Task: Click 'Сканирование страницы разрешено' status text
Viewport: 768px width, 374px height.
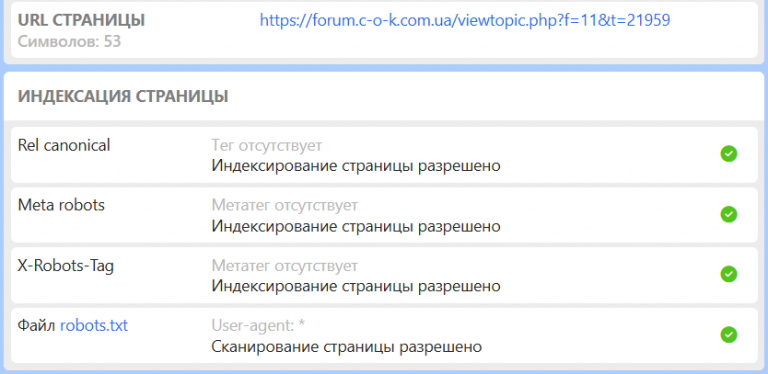Action: pyautogui.click(x=347, y=347)
